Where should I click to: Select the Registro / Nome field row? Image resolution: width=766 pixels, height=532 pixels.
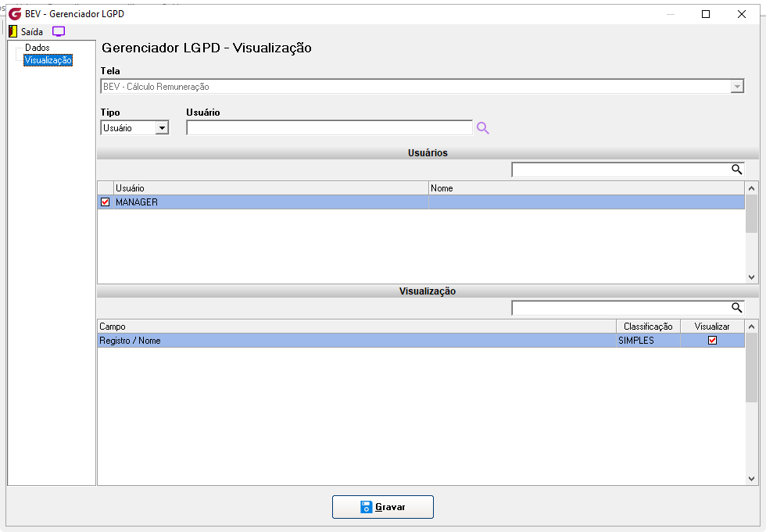coord(421,341)
